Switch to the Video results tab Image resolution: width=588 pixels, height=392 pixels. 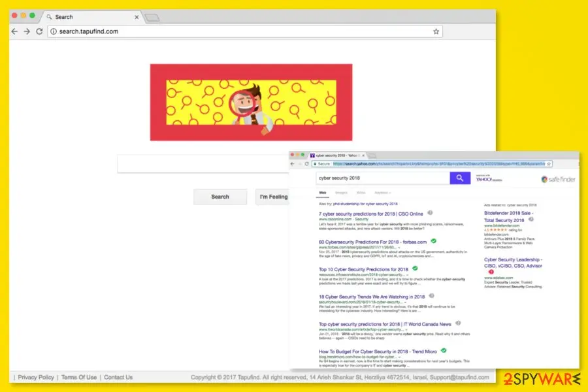point(361,193)
